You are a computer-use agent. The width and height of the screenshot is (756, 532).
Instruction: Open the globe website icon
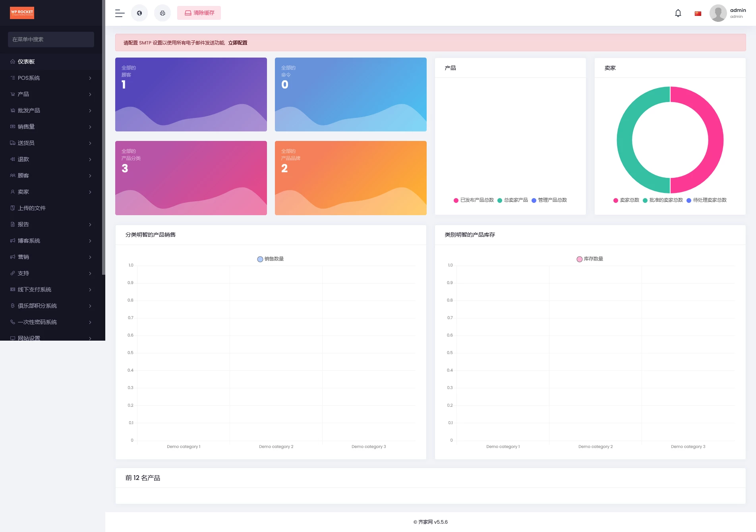[x=139, y=13]
